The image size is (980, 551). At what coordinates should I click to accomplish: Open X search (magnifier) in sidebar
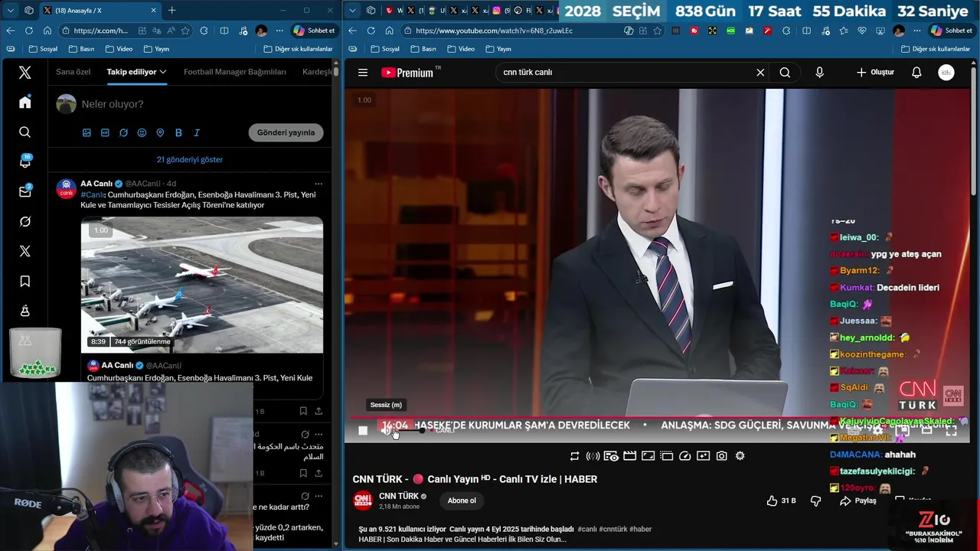[25, 132]
